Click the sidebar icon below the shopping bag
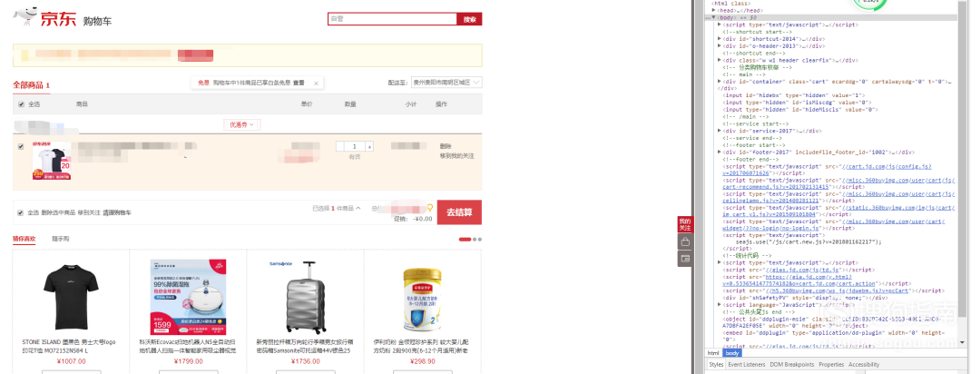 pos(685,258)
